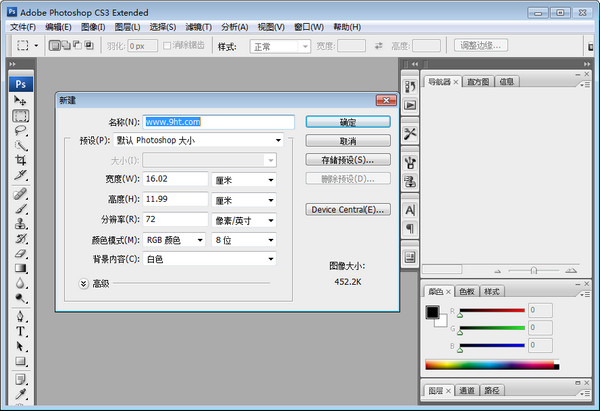
Task: Open the Brushes panel icon in dock
Action: pyautogui.click(x=410, y=163)
